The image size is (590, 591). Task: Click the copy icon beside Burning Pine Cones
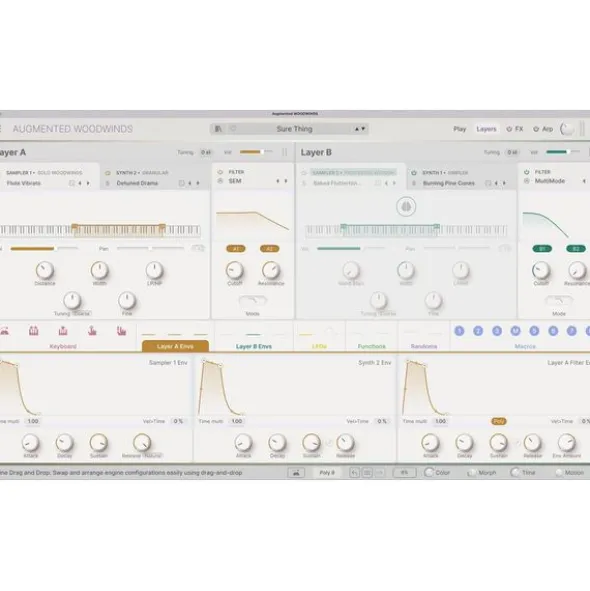pyautogui.click(x=488, y=183)
